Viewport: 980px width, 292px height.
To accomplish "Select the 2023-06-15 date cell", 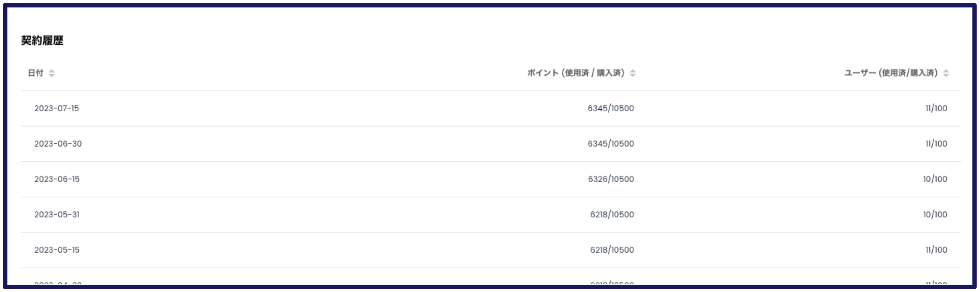I will click(57, 179).
